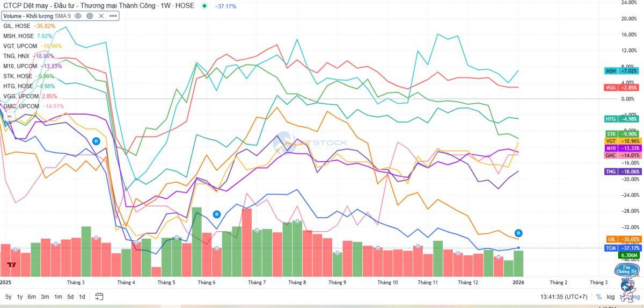Toggle visibility eye on Volume indicator
This screenshot has width=644, height=308.
click(x=78, y=16)
